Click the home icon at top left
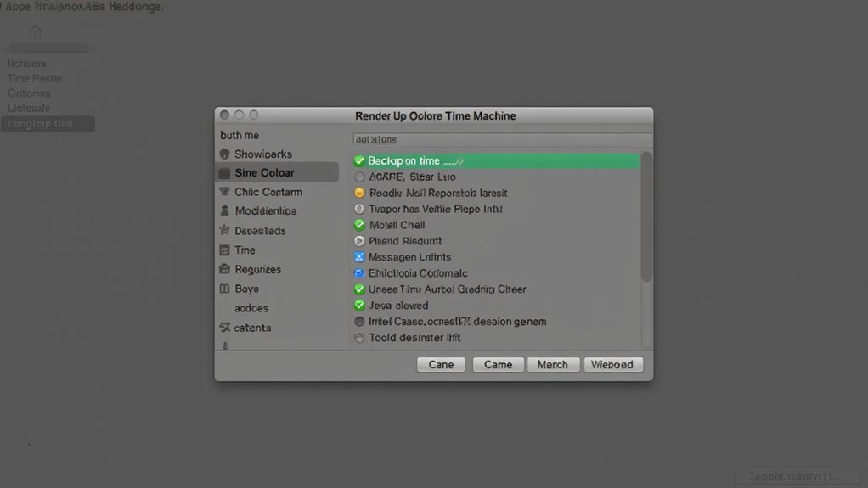The image size is (868, 488). pos(35,32)
